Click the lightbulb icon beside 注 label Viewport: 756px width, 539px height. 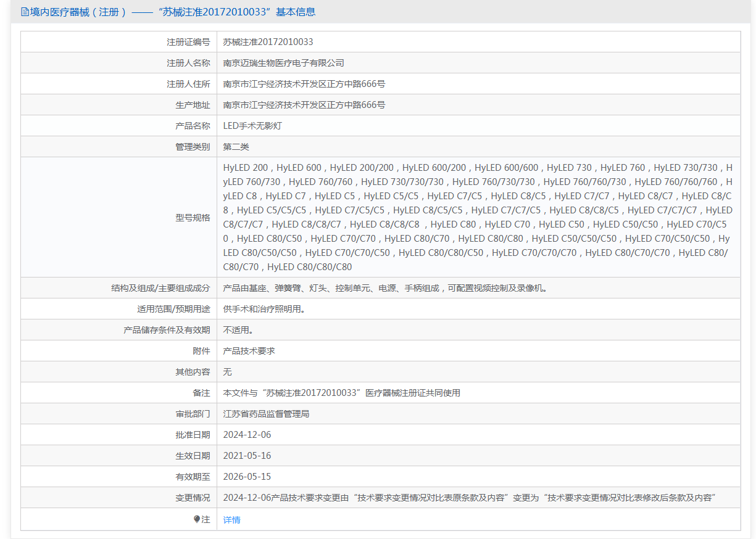[x=197, y=519]
